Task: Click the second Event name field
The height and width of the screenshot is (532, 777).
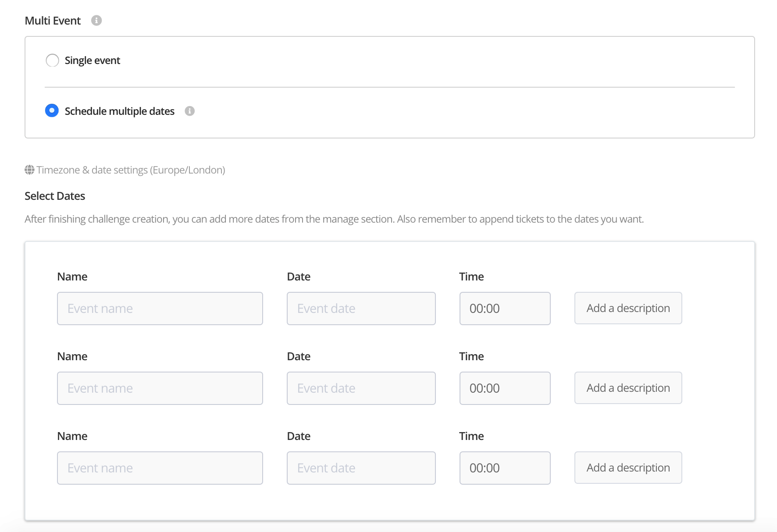Action: coord(160,388)
